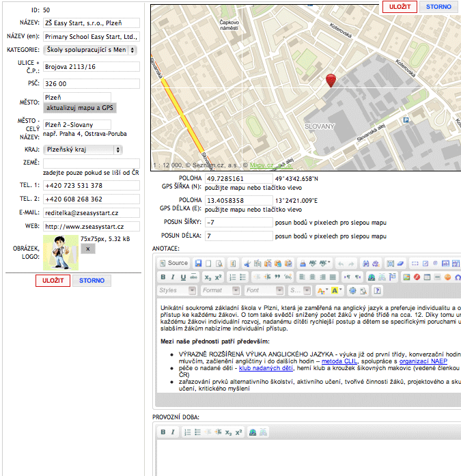
Task: Click the 'aktualizuj mapu a GPS' button
Action: pos(80,108)
